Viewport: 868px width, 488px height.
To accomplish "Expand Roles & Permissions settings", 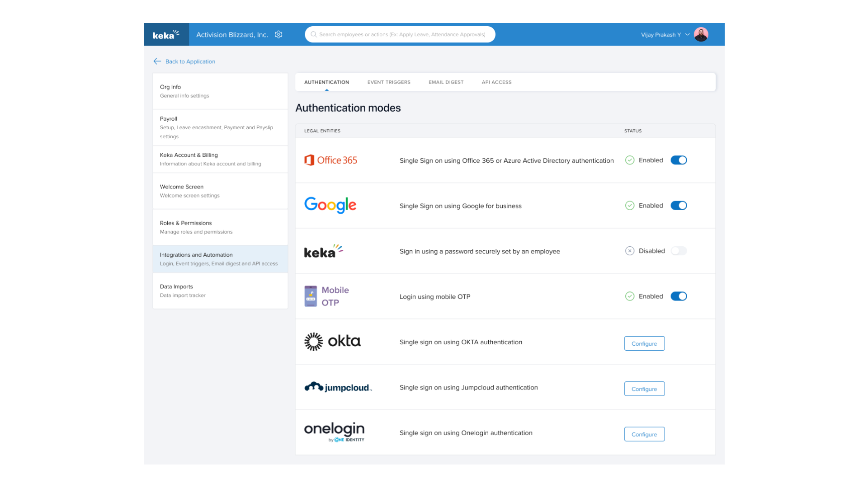I will coord(186,223).
